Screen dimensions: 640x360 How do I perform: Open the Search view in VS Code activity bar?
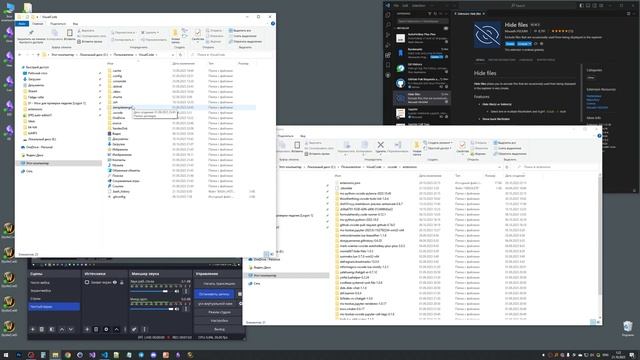(388, 24)
